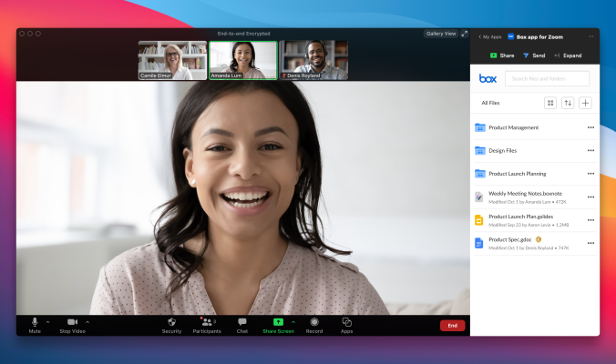Viewport: 616px width, 364px height.
Task: Open the Security options icon
Action: pyautogui.click(x=171, y=322)
